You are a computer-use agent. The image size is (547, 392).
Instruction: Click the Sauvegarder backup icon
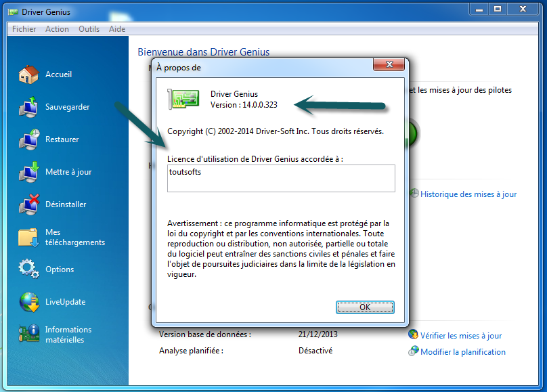point(28,107)
